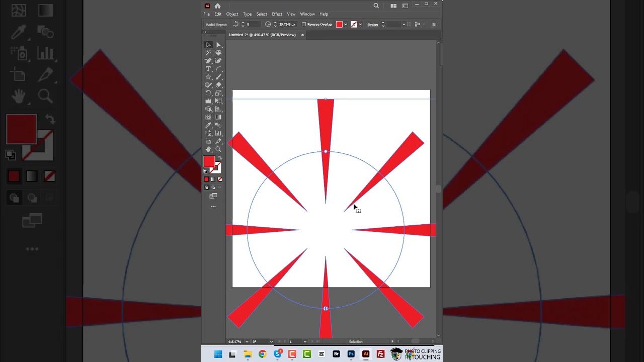Viewport: 644px width, 362px height.
Task: Edit number of instances field
Action: click(253, 24)
